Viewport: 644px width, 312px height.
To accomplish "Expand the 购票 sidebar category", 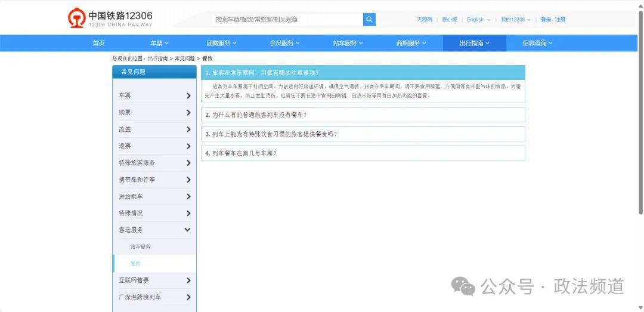I will 155,113.
